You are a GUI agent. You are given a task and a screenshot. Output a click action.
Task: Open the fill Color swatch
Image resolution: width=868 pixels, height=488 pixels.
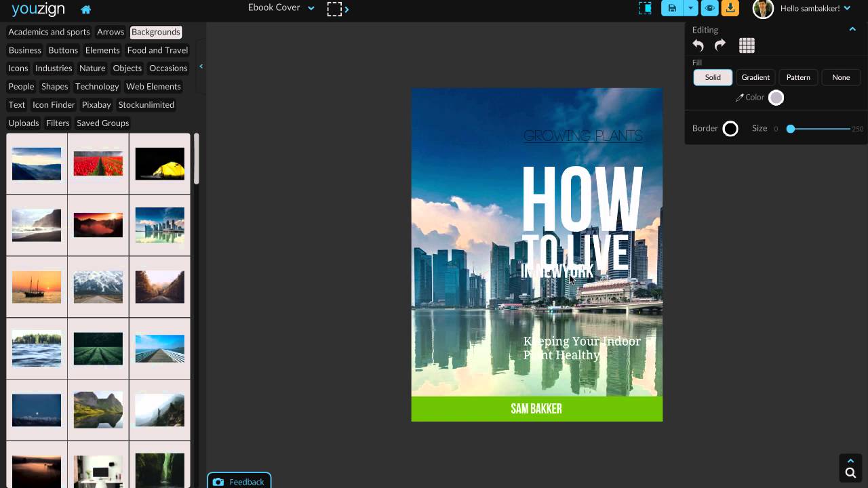(776, 98)
